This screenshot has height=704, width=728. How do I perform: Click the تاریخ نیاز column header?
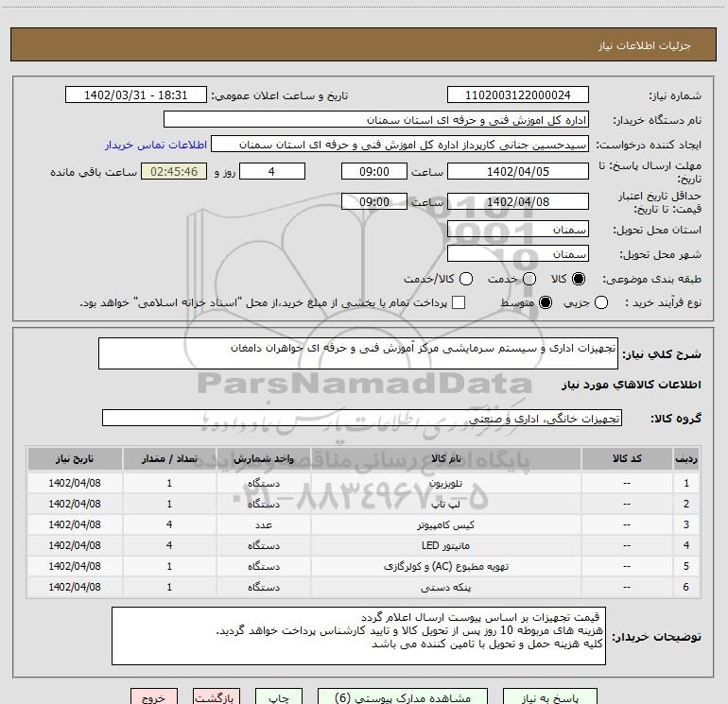[x=75, y=459]
